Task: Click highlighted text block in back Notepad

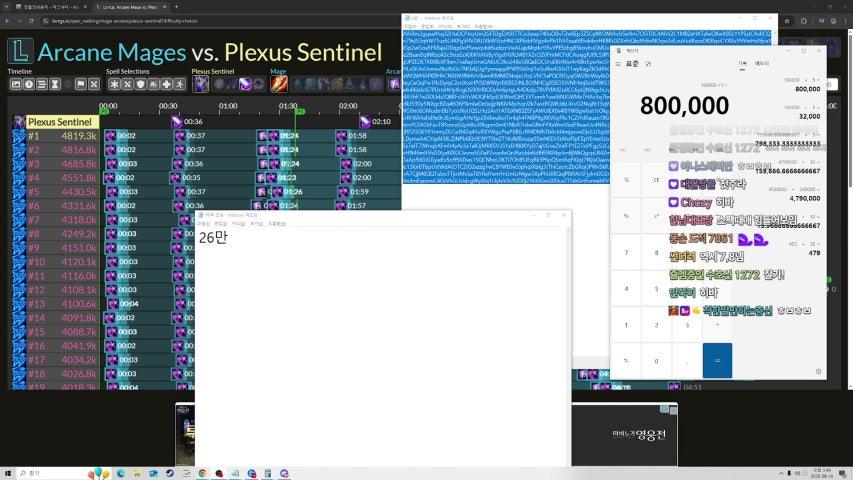Action: [x=586, y=107]
